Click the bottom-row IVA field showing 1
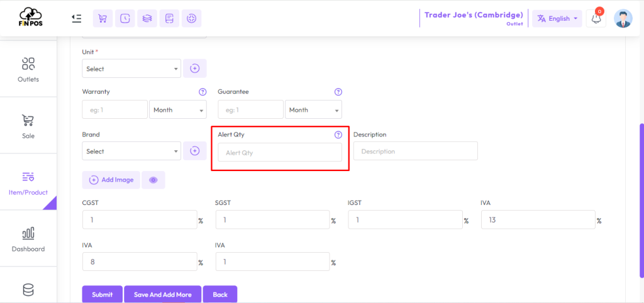The height and width of the screenshot is (303, 644). (x=273, y=262)
